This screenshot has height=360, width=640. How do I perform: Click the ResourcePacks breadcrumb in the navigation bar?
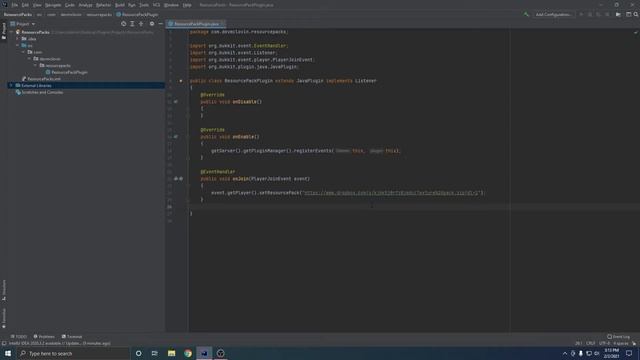(18, 14)
